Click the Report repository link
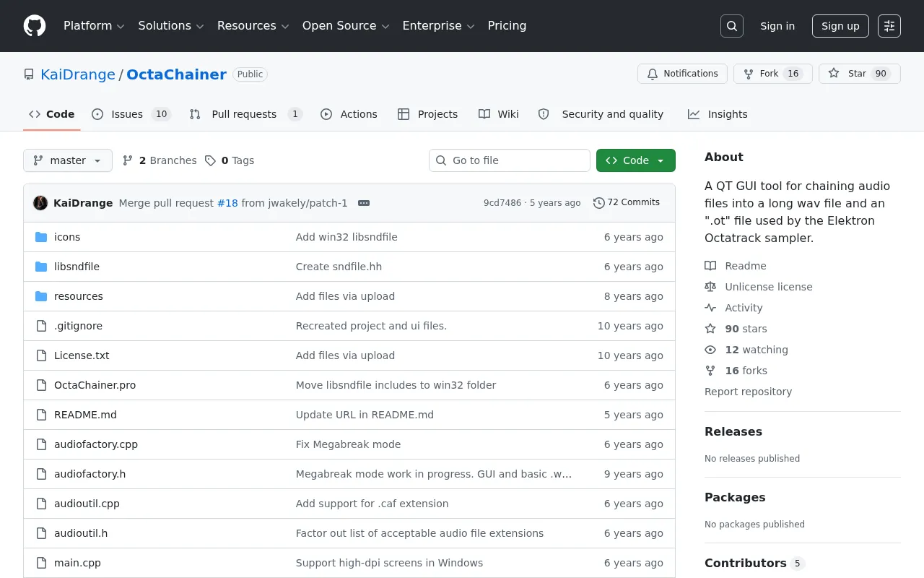This screenshot has width=924, height=578. (748, 392)
